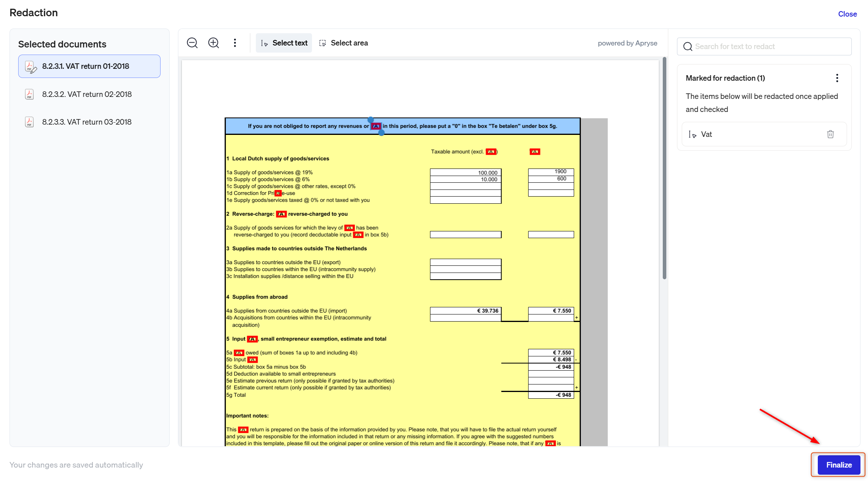Activate the Select area tool
The height and width of the screenshot is (481, 868).
pos(344,43)
